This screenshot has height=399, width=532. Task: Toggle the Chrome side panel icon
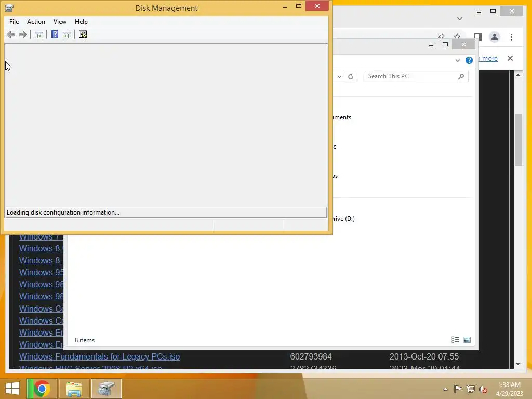point(478,37)
